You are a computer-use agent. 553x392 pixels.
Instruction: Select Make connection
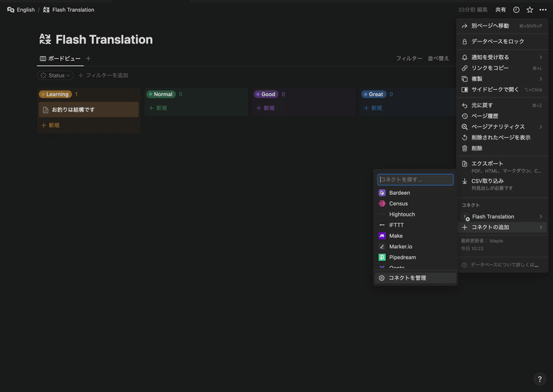tap(415, 236)
